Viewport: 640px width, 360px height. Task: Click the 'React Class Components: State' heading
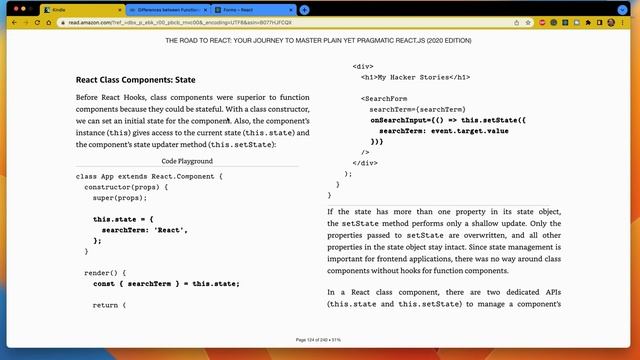point(136,80)
